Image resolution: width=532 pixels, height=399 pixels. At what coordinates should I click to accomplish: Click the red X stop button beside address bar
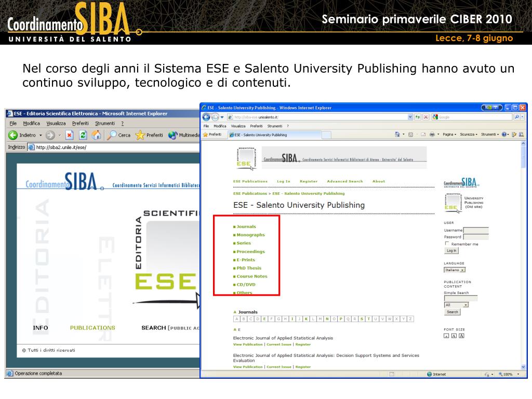(x=426, y=117)
